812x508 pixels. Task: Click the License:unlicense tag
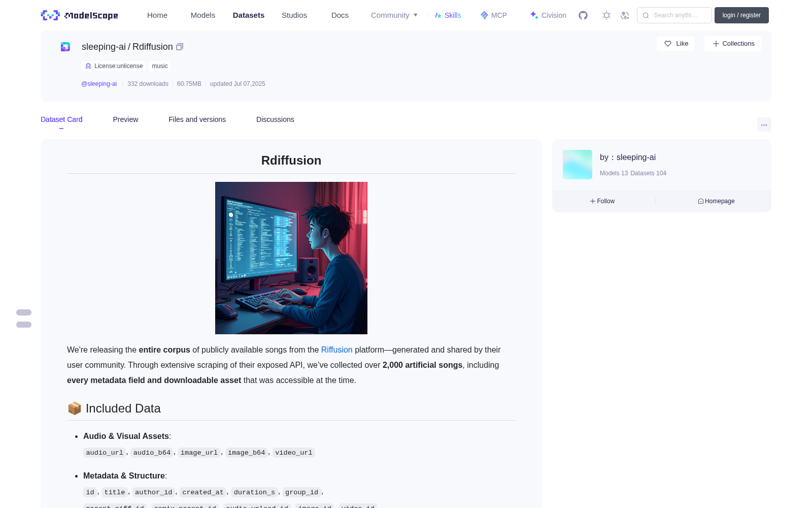[114, 66]
